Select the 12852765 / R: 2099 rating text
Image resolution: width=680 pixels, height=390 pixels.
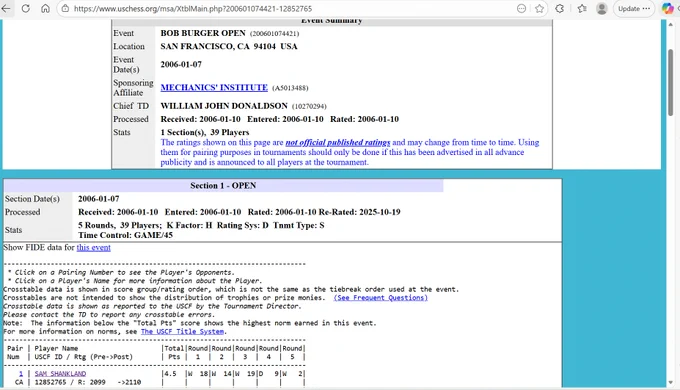70,382
